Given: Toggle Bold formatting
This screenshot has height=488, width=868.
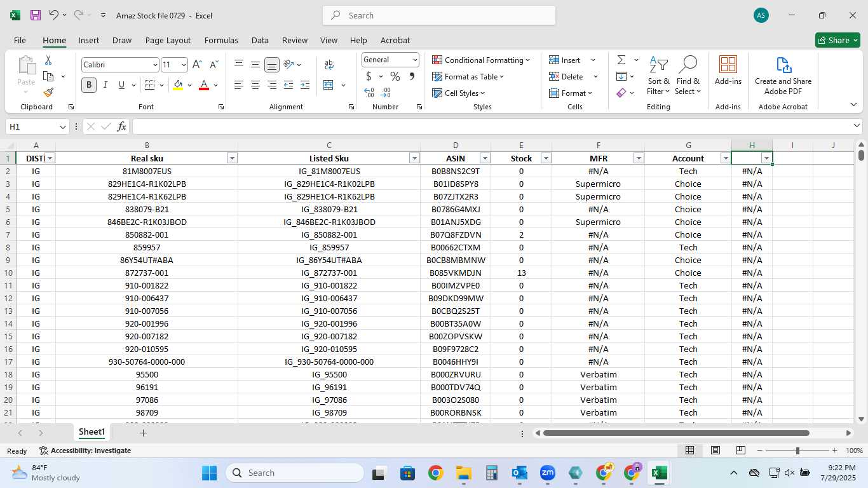Looking at the screenshot, I should point(89,85).
